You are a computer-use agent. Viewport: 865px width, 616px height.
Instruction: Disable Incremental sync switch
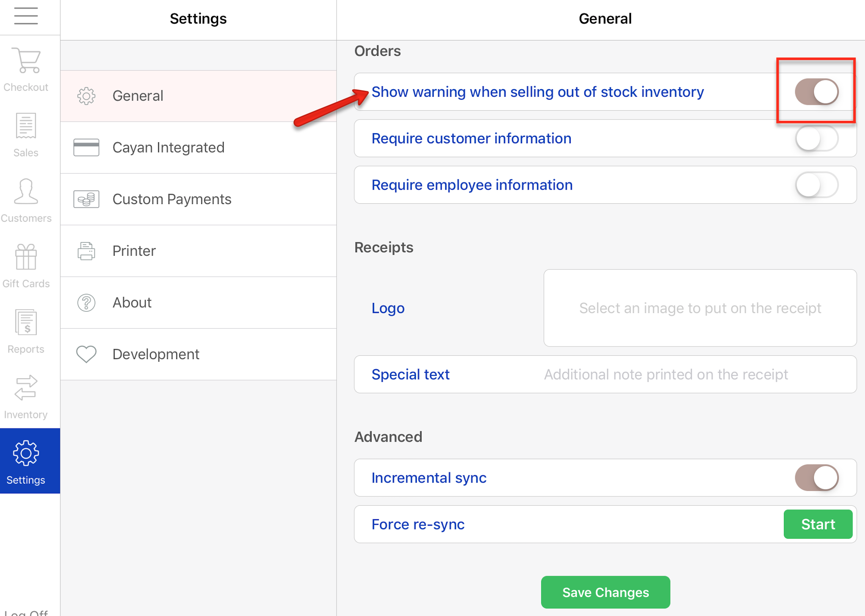tap(817, 478)
